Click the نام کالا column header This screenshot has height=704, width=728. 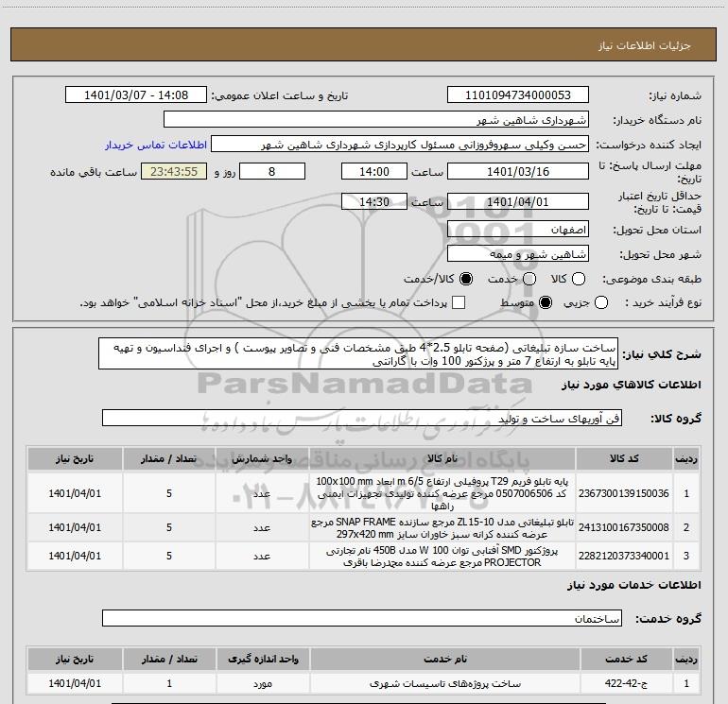(442, 459)
